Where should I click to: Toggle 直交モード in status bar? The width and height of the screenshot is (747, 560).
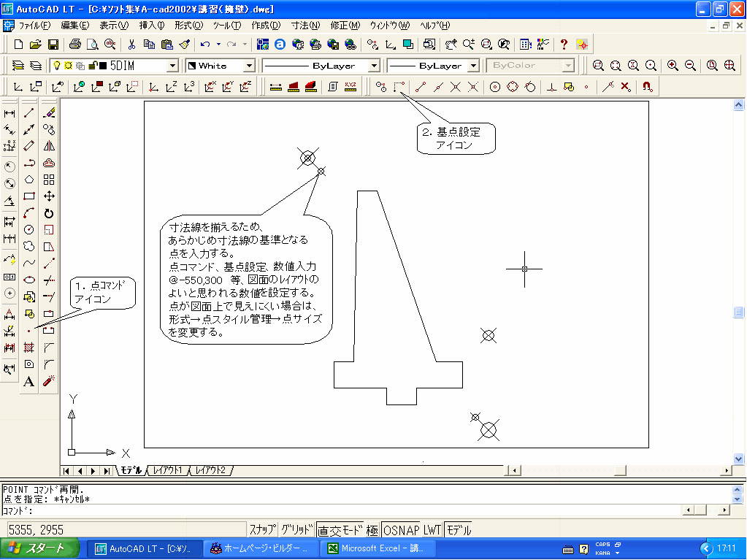click(x=340, y=529)
